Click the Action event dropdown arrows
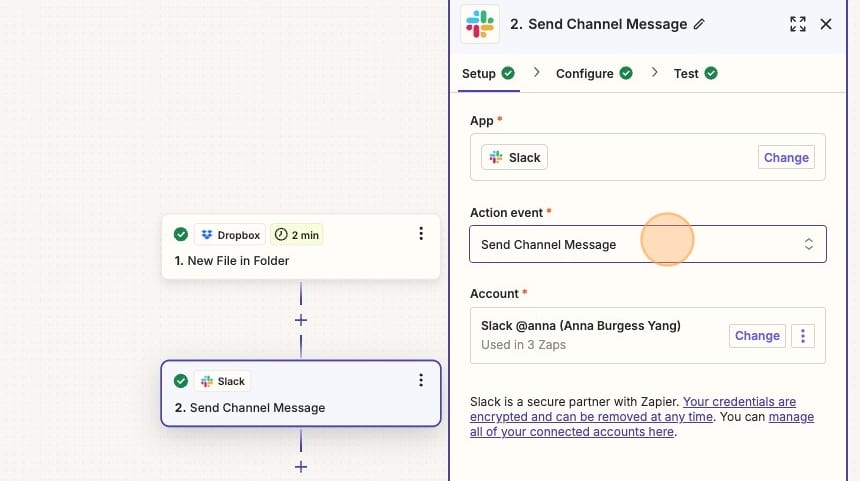The image size is (860, 481). [x=808, y=244]
